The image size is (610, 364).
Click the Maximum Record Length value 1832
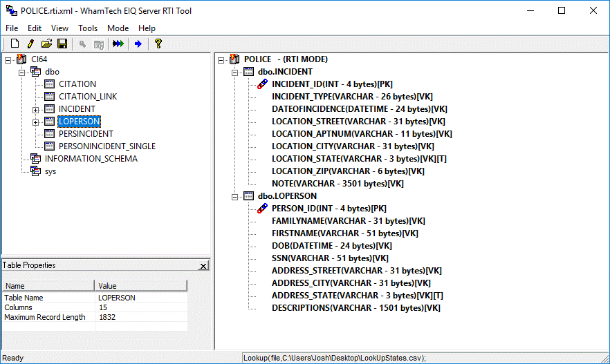[107, 317]
